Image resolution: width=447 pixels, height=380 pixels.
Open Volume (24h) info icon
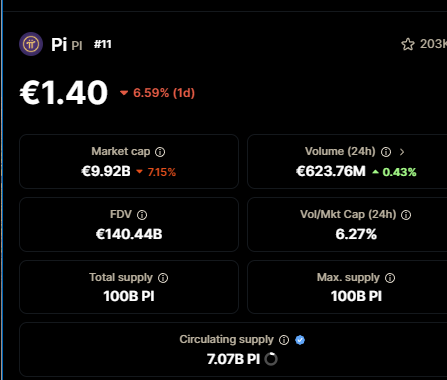(x=386, y=152)
